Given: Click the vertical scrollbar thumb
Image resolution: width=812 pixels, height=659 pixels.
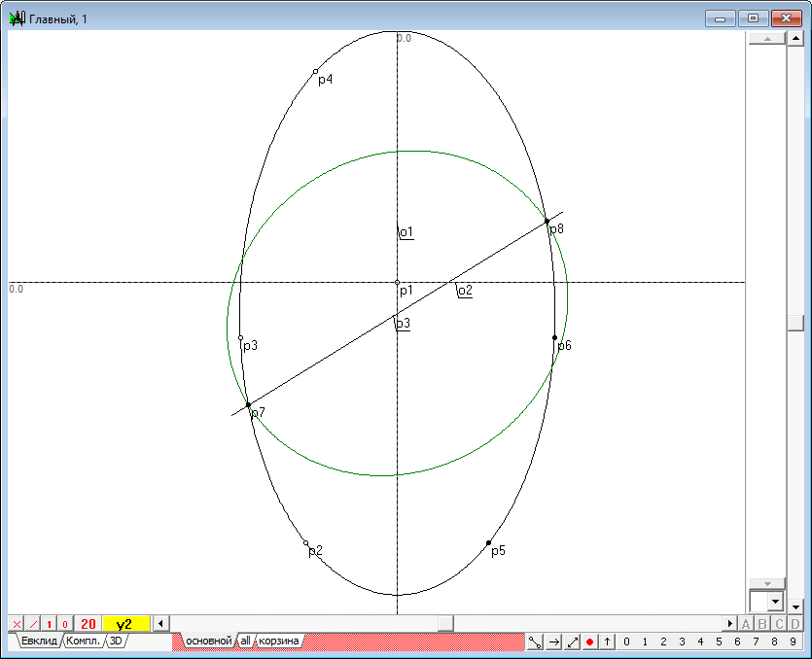Looking at the screenshot, I should coord(795,323).
